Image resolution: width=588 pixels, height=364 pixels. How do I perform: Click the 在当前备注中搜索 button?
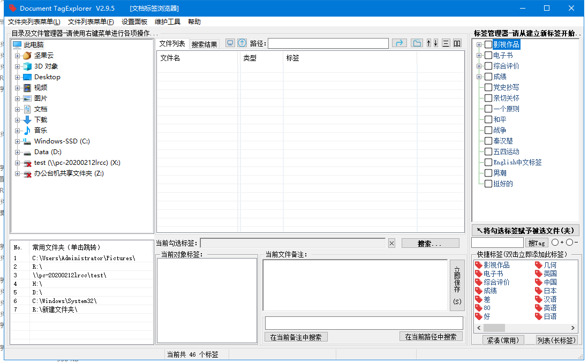296,337
